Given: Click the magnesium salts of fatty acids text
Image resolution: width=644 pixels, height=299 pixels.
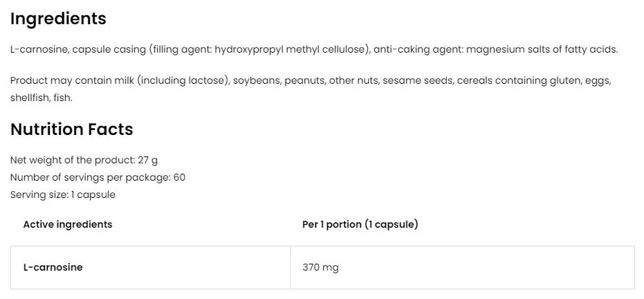Looking at the screenshot, I should tap(542, 49).
